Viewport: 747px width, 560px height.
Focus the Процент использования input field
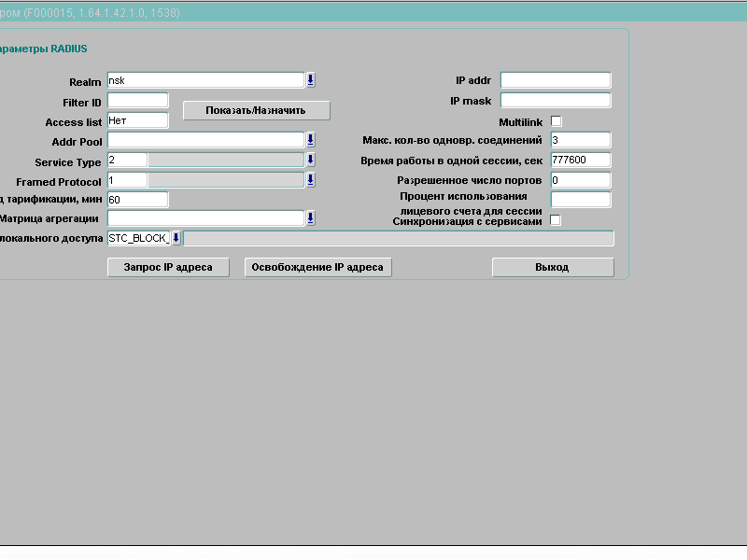581,200
